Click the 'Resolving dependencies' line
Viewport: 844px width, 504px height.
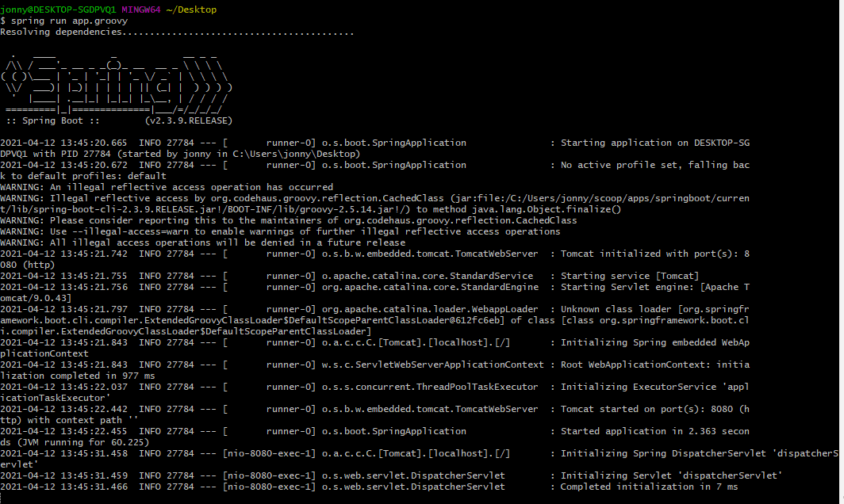point(177,32)
